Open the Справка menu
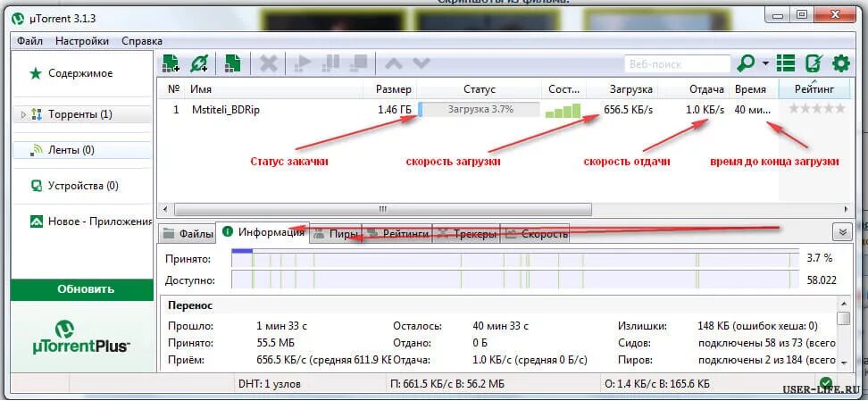The height and width of the screenshot is (401, 868). click(142, 41)
